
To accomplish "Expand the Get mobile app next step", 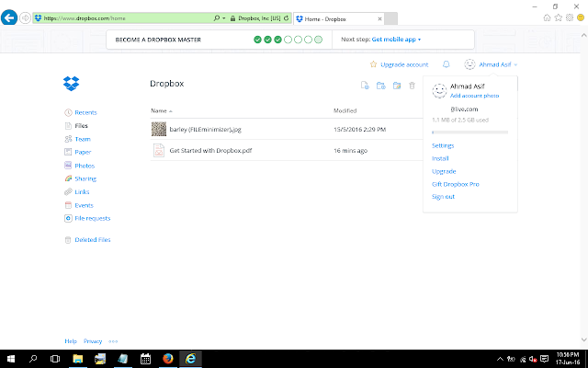I will click(x=396, y=40).
